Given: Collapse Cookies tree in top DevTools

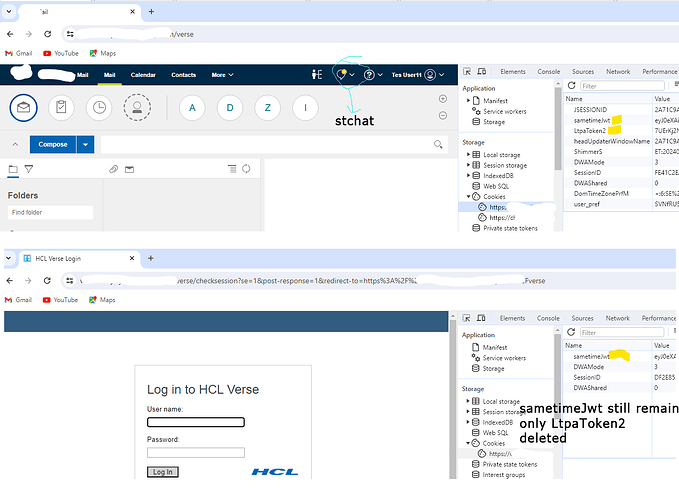Looking at the screenshot, I should [x=468, y=197].
